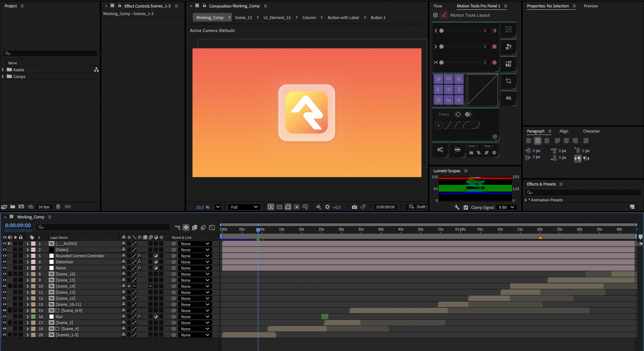The image size is (644, 351).
Task: Open Lumetri Scopes wrench settings icon
Action: (x=457, y=207)
